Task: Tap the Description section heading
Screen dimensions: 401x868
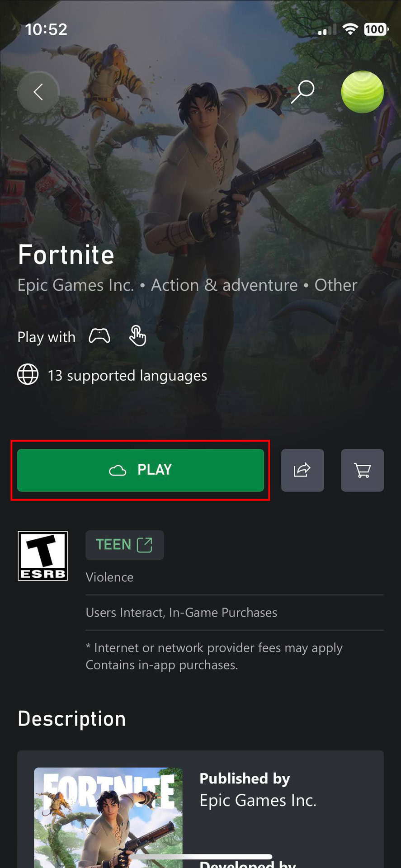Action: 72,719
